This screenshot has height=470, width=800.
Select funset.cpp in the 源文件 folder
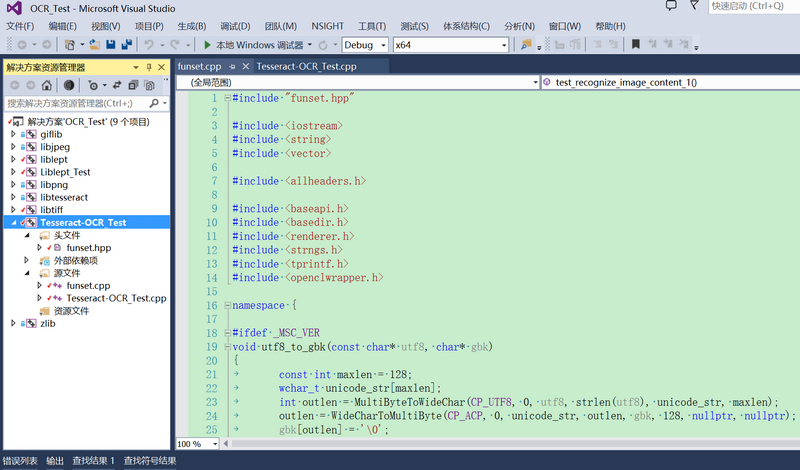[x=88, y=286]
